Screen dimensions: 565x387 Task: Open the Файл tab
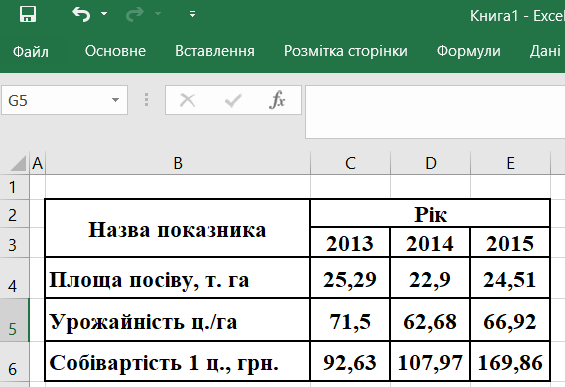(x=31, y=51)
